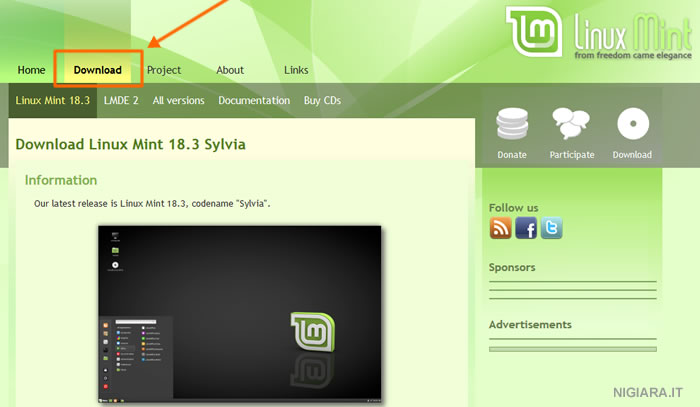Open the Participate speech bubbles icon
The width and height of the screenshot is (700, 407).
(571, 124)
